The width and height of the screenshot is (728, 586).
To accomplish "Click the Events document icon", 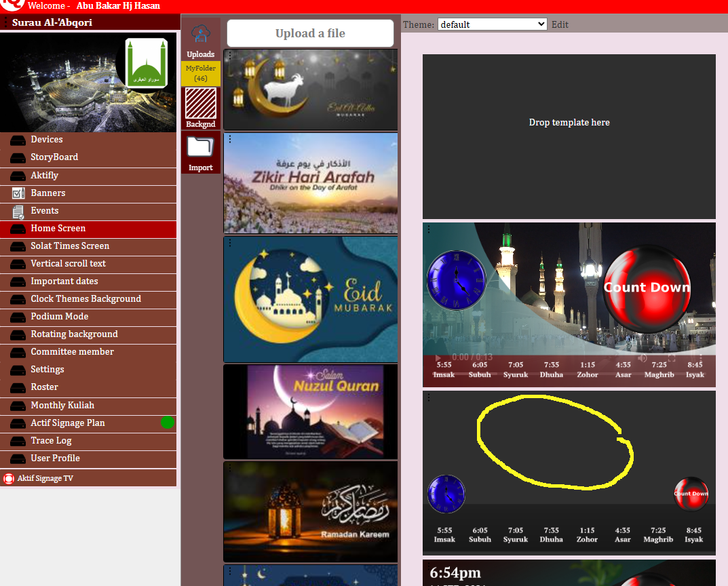I will coord(18,212).
